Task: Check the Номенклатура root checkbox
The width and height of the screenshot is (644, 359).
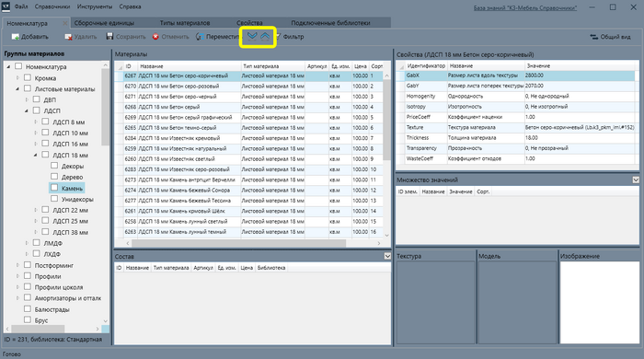Action: pos(18,66)
